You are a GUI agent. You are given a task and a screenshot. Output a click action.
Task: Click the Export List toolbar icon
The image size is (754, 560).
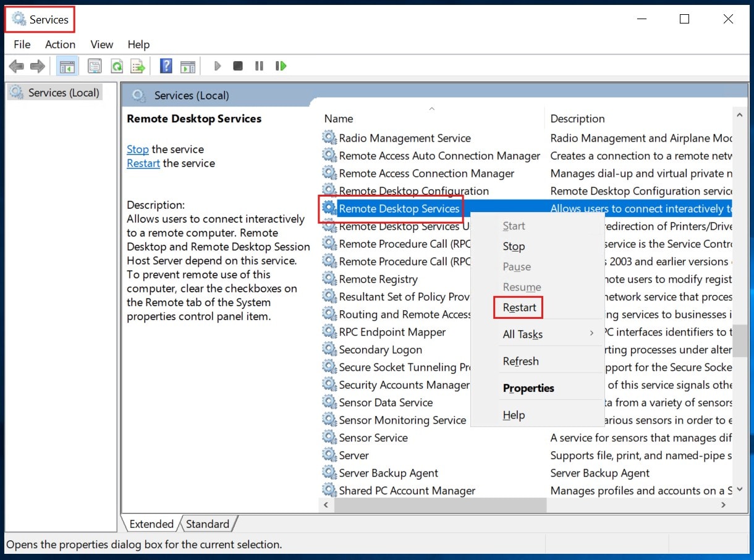(137, 66)
